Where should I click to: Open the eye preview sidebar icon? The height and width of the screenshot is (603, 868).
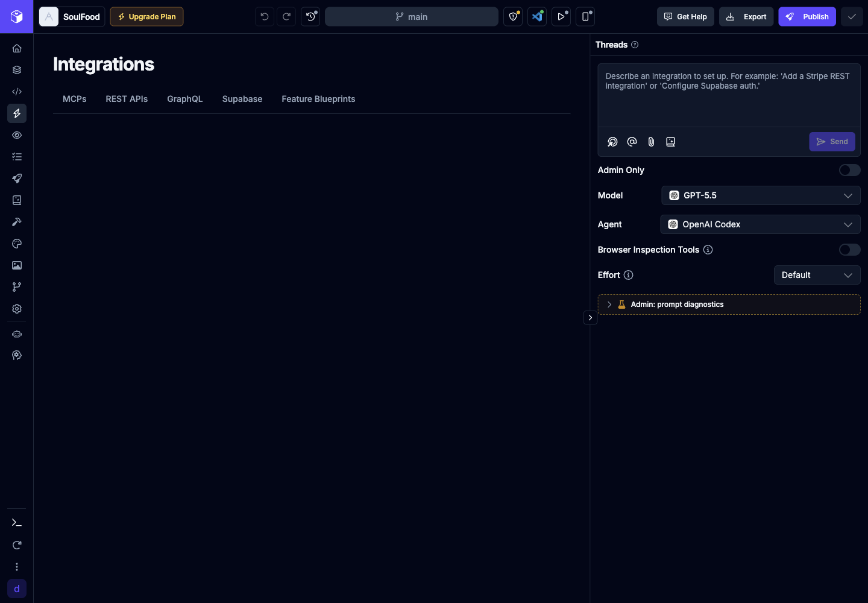point(17,135)
